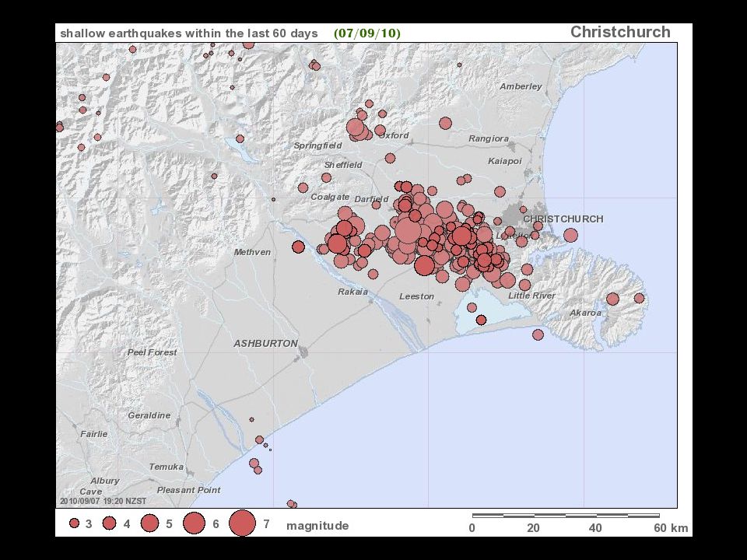This screenshot has height=560, width=747.
Task: Select the CHRISTCHURCH city label on the map
Action: point(563,219)
